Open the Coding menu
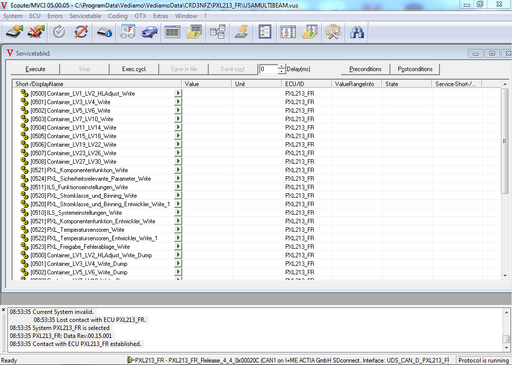 tap(117, 16)
